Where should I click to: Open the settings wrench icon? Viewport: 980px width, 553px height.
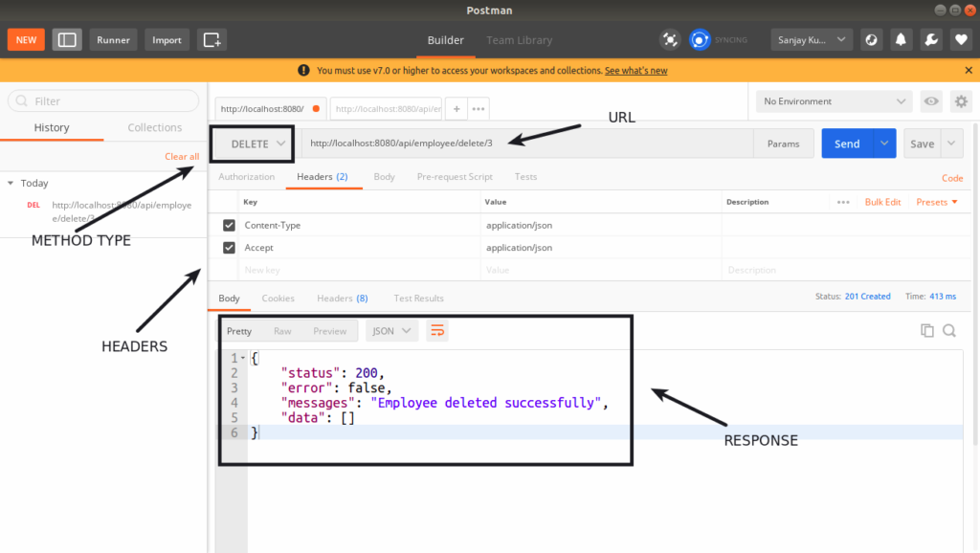(929, 39)
